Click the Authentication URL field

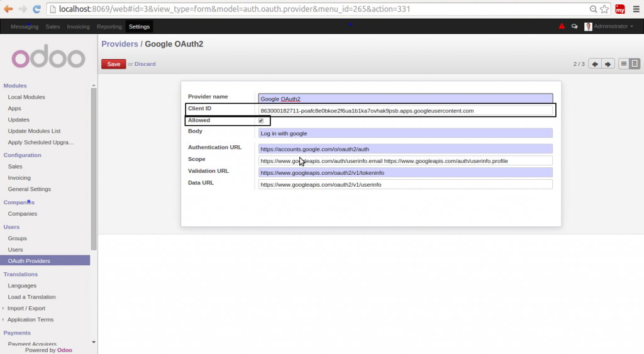pos(406,148)
